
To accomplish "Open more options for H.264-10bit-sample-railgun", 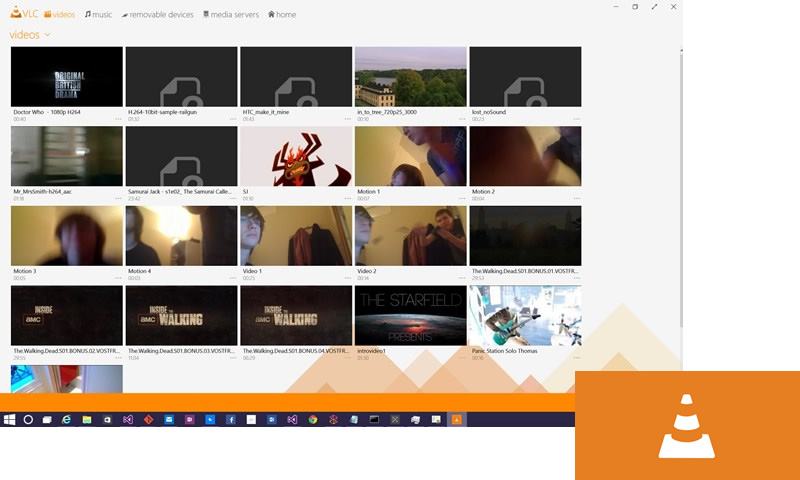I will click(x=233, y=119).
